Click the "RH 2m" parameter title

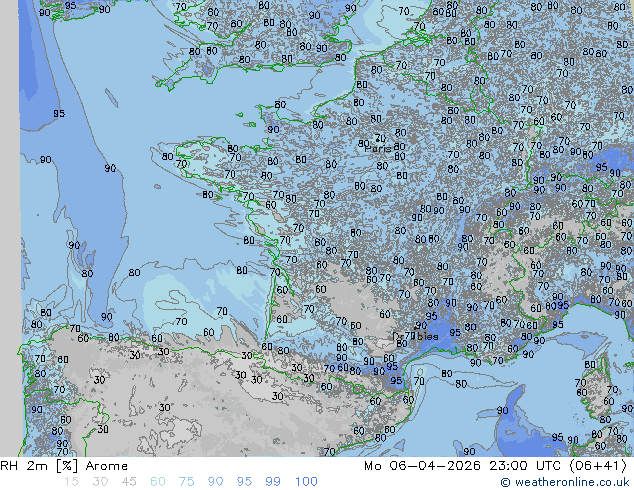click(x=22, y=466)
